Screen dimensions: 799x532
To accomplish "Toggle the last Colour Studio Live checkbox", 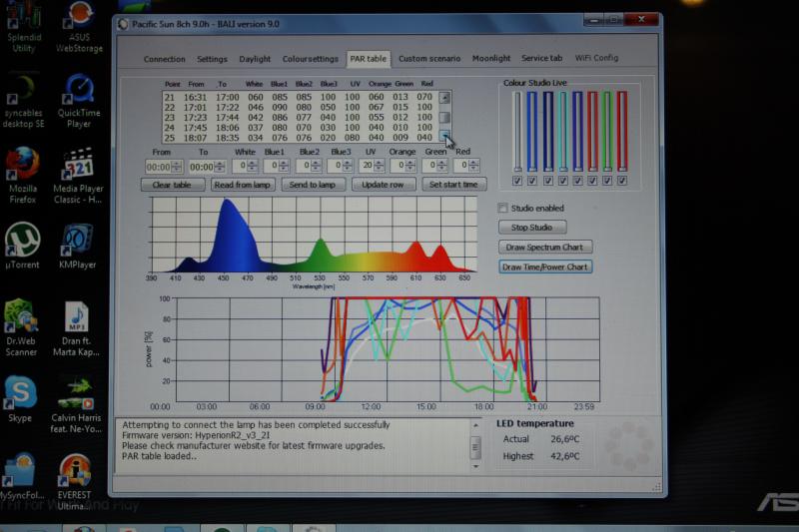I will 622,181.
